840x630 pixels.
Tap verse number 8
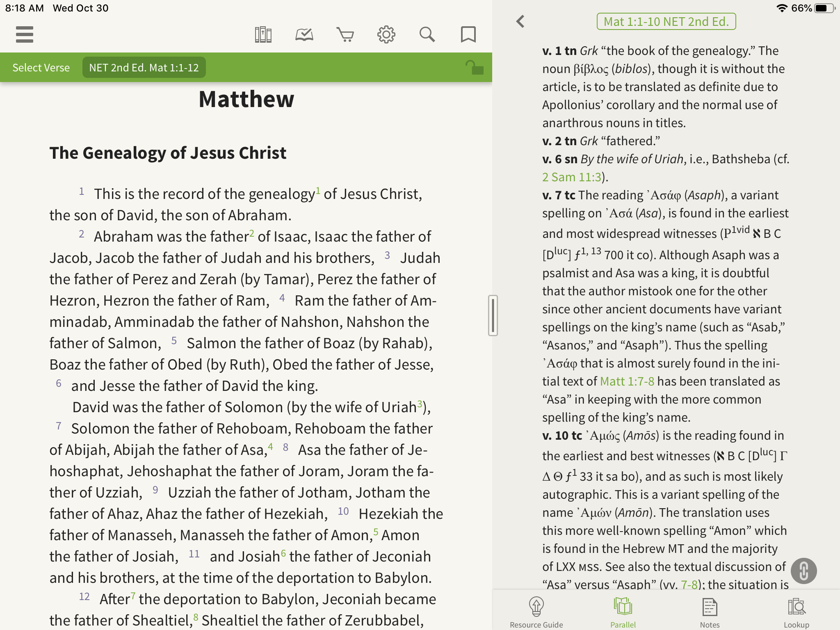tap(285, 447)
